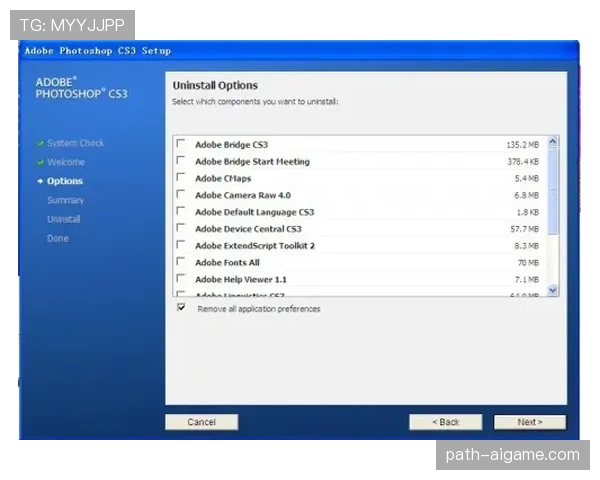The height and width of the screenshot is (480, 600).
Task: Click the Adobe Fonts All label
Action: coord(227,263)
